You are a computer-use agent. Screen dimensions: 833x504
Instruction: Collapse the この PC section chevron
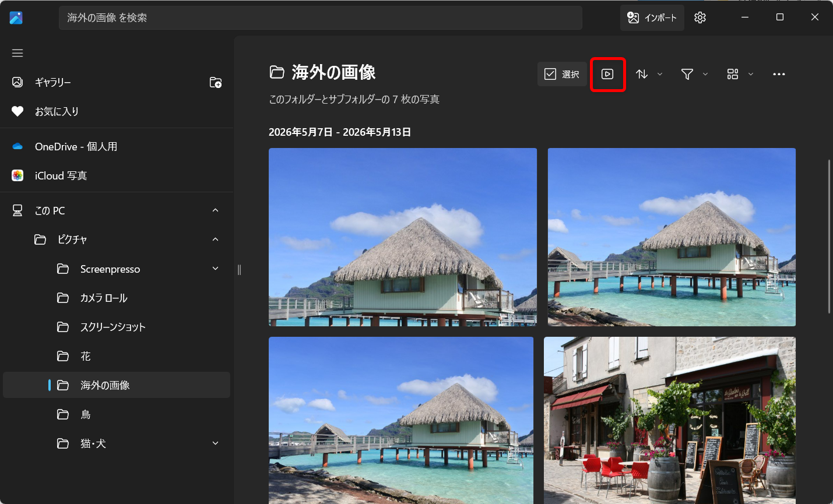point(216,210)
